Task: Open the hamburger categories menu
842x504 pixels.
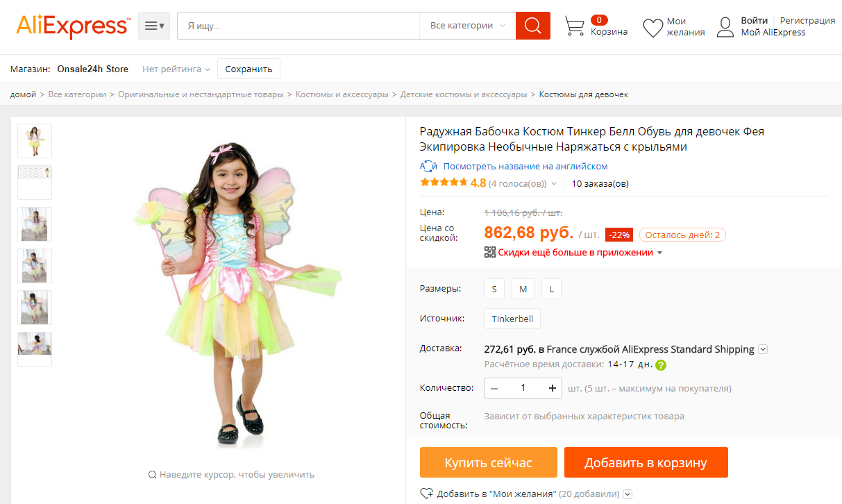Action: [x=154, y=26]
